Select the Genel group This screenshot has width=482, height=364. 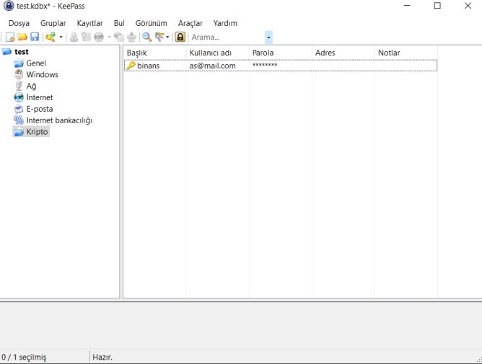pyautogui.click(x=36, y=63)
